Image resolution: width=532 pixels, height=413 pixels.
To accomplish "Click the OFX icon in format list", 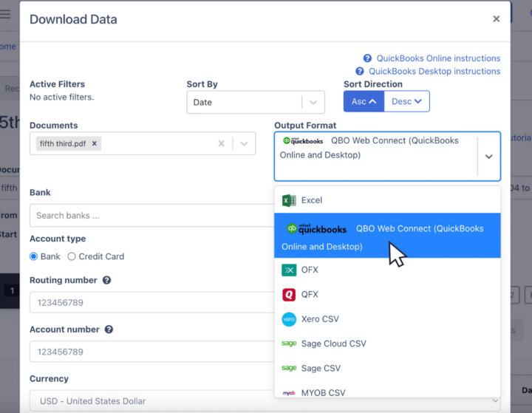I will (289, 270).
